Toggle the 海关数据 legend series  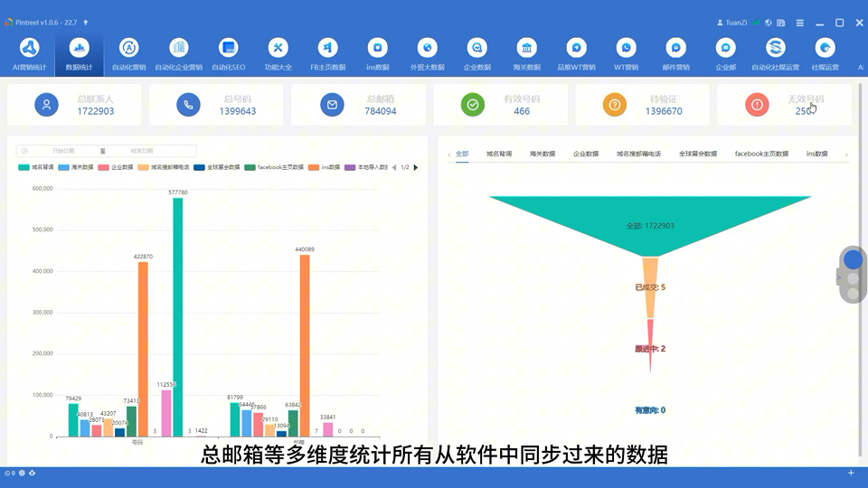pyautogui.click(x=76, y=167)
